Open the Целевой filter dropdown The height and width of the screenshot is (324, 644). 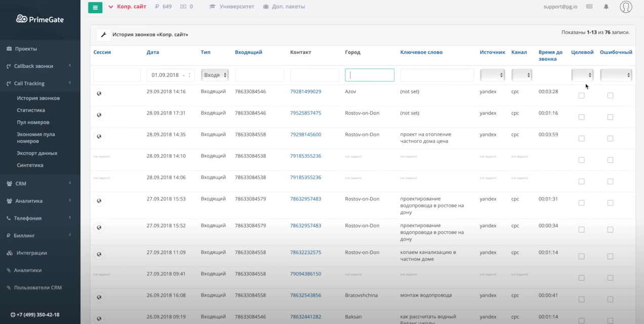tap(582, 75)
